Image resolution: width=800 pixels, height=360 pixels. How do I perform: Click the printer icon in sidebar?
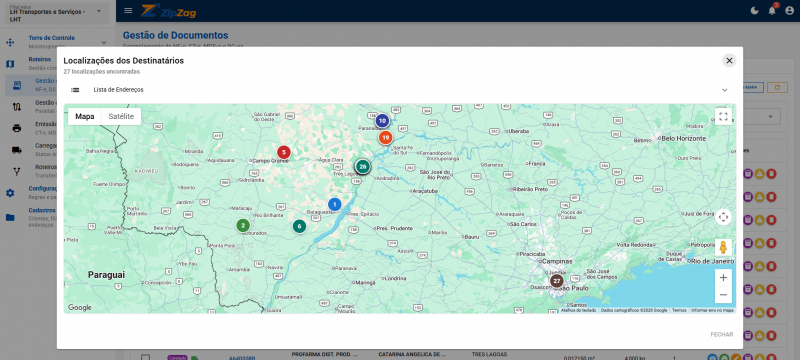17,128
